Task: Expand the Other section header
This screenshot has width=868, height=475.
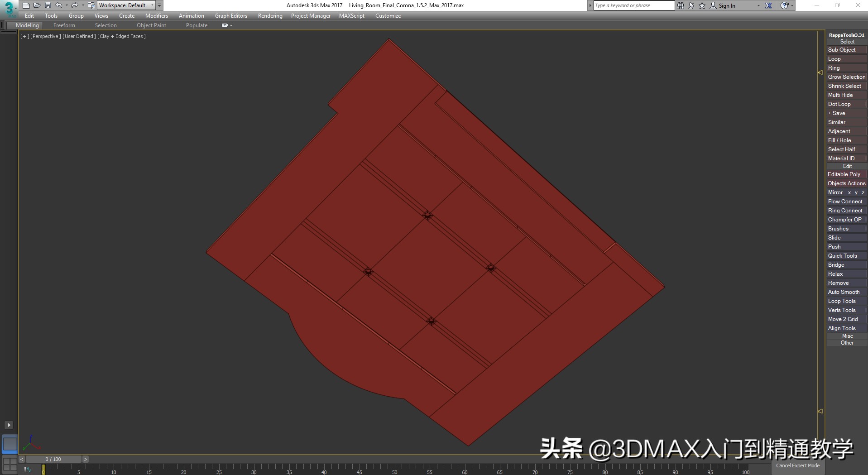Action: pos(847,343)
